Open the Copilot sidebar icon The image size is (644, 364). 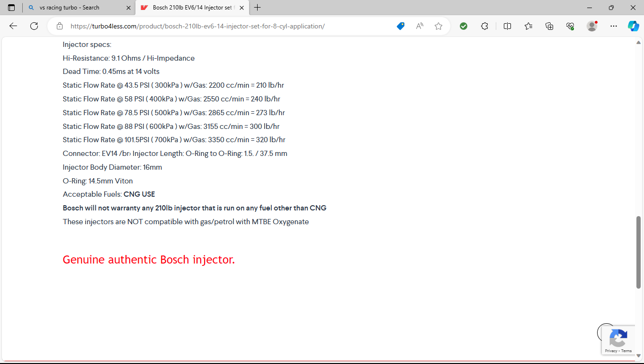coord(634,26)
